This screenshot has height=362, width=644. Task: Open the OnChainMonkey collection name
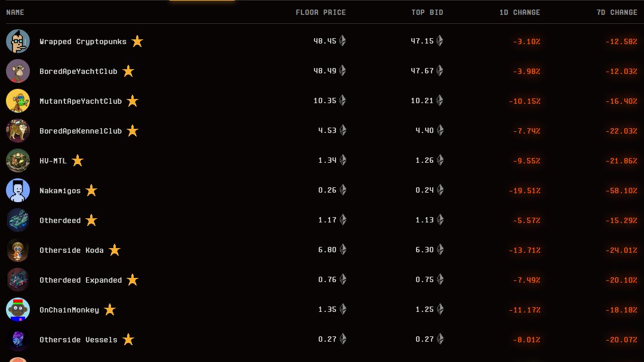pyautogui.click(x=69, y=310)
